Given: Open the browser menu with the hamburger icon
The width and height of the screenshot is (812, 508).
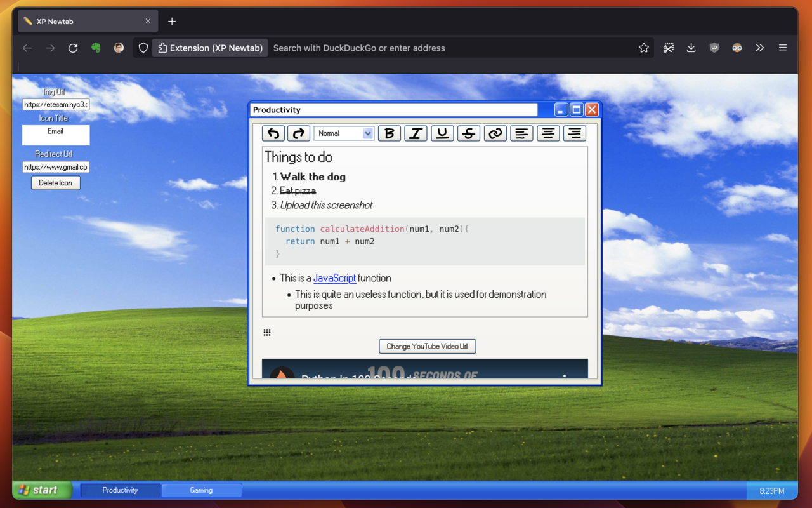Looking at the screenshot, I should tap(783, 47).
